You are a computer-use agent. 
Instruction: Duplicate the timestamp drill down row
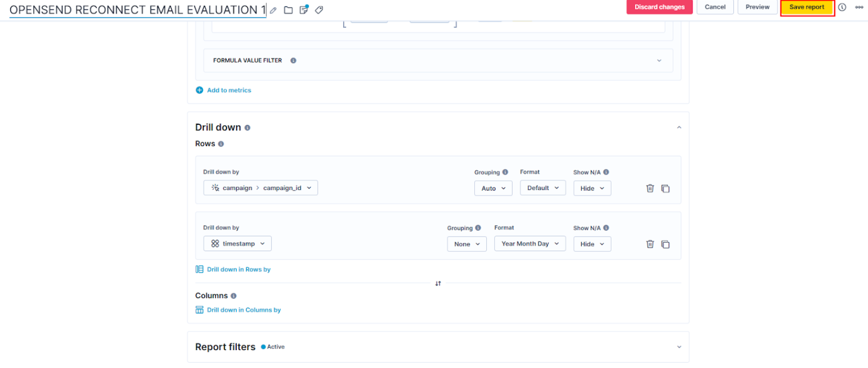coord(665,244)
